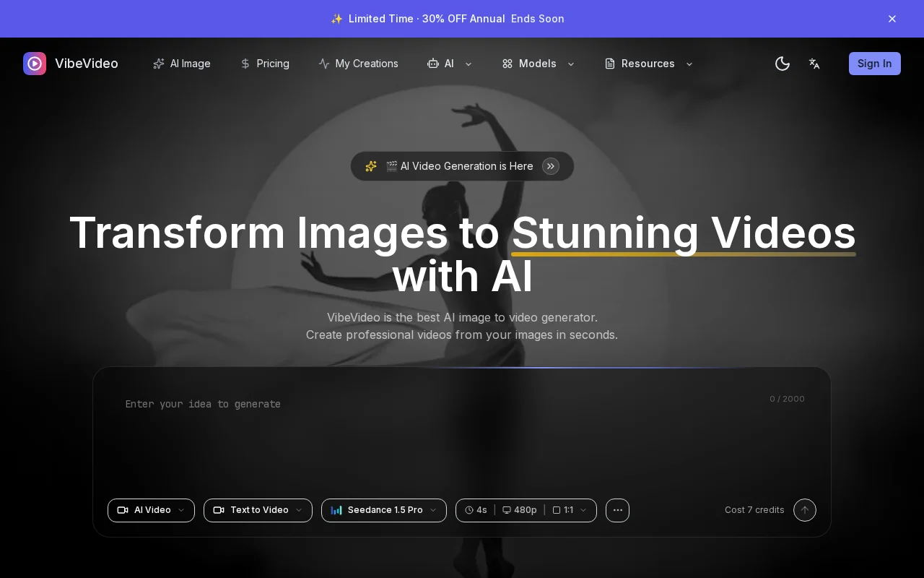924x578 pixels.
Task: Click the square aspect icon beside 1:1
Action: click(557, 510)
